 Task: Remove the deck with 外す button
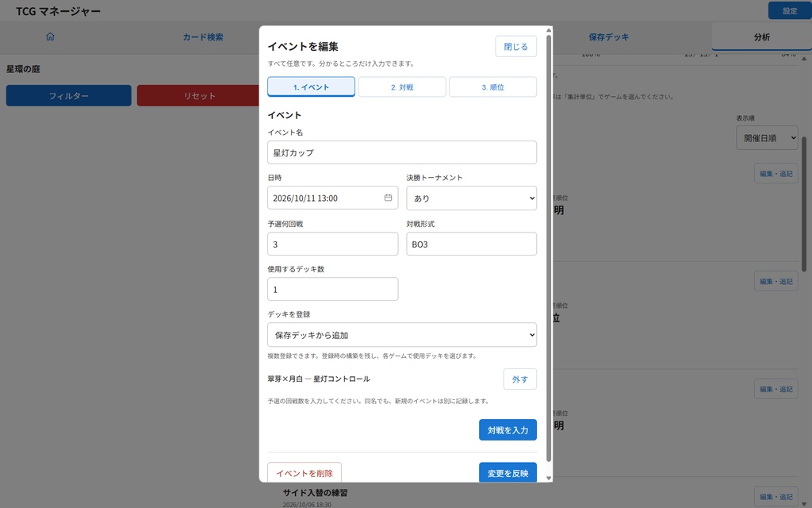(520, 379)
